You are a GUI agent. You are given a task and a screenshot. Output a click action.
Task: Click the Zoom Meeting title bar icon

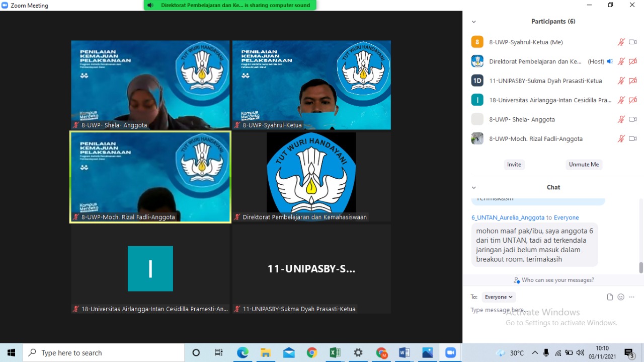(5, 6)
